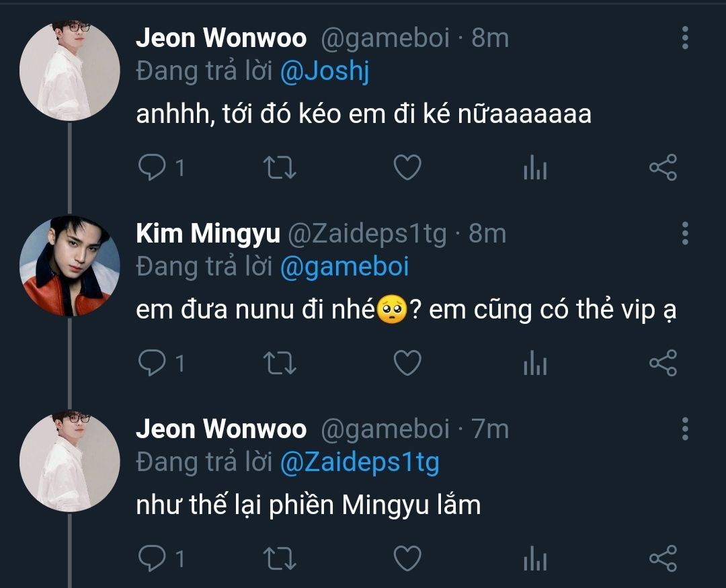Reply to Kim Mingyu's tweet
The width and height of the screenshot is (726, 588).
pos(152,362)
